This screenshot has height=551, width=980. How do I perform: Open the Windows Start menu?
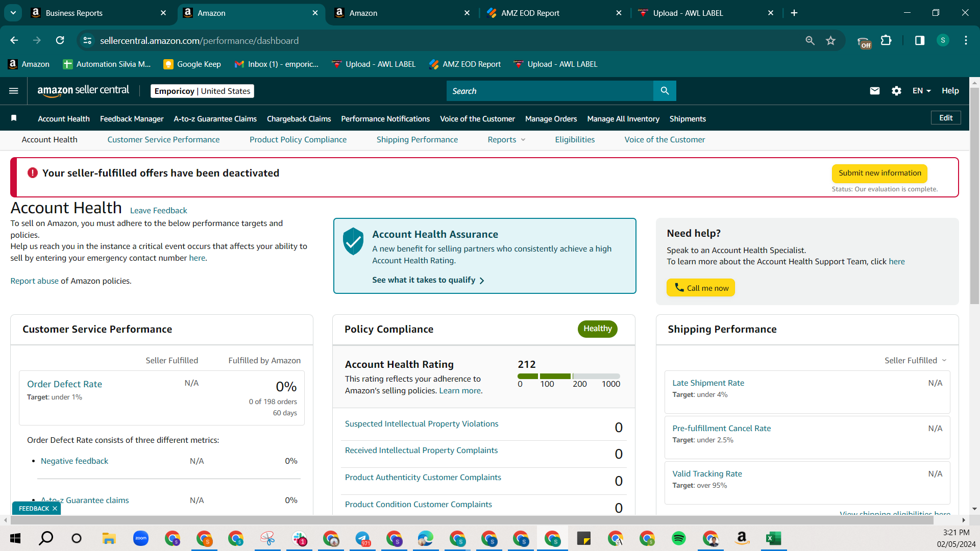click(x=15, y=538)
